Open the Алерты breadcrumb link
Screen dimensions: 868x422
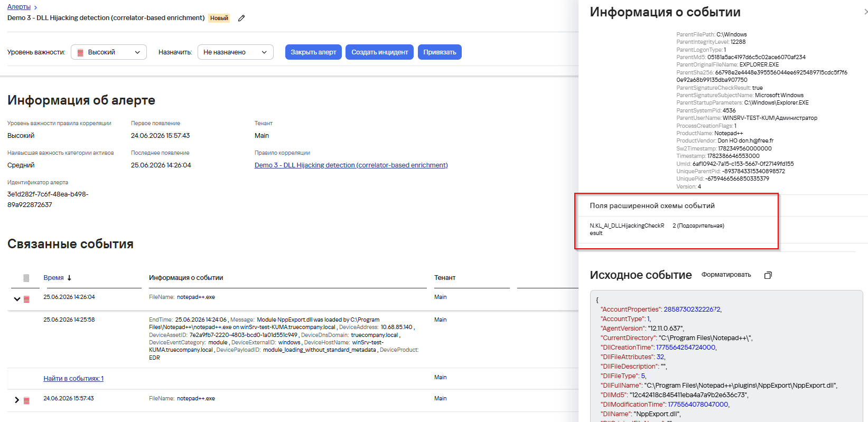tap(19, 7)
